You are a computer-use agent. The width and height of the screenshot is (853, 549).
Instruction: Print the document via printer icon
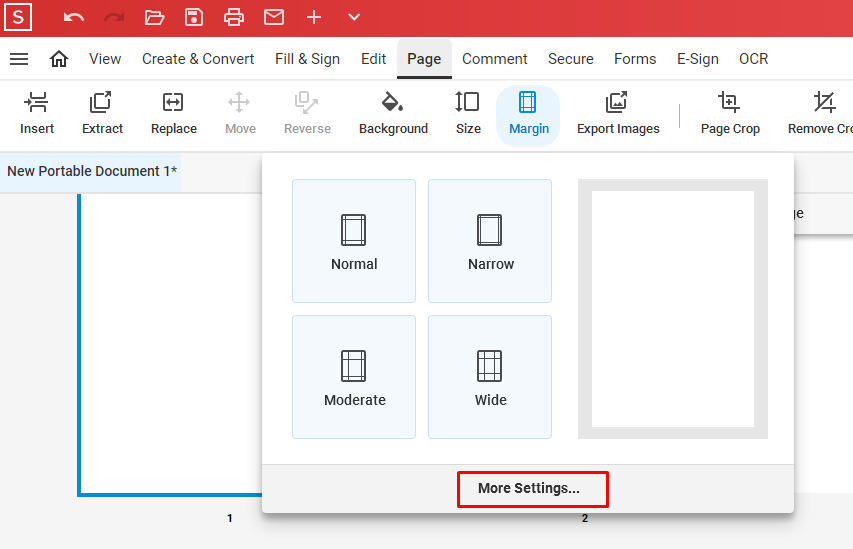[x=234, y=17]
